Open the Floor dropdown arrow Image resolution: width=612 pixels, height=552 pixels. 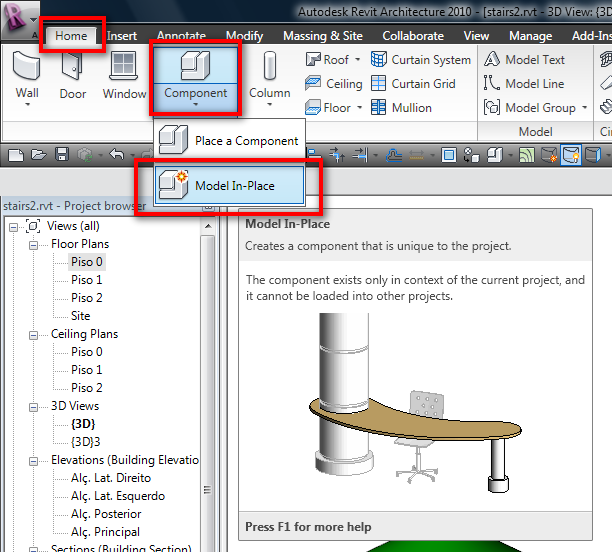coord(359,107)
